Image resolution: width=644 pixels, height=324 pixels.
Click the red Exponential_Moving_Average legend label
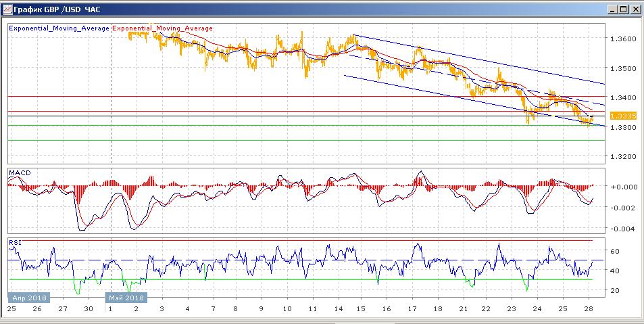click(163, 28)
